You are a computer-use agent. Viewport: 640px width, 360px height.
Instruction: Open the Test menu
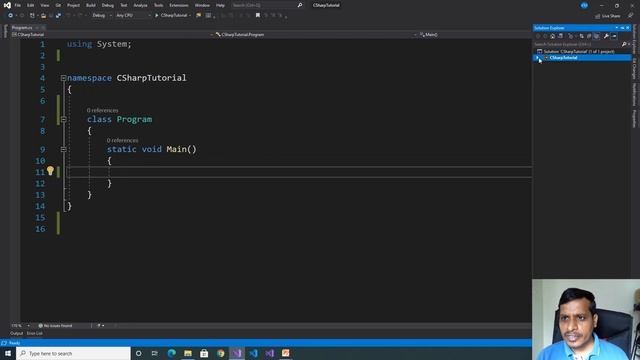(124, 5)
